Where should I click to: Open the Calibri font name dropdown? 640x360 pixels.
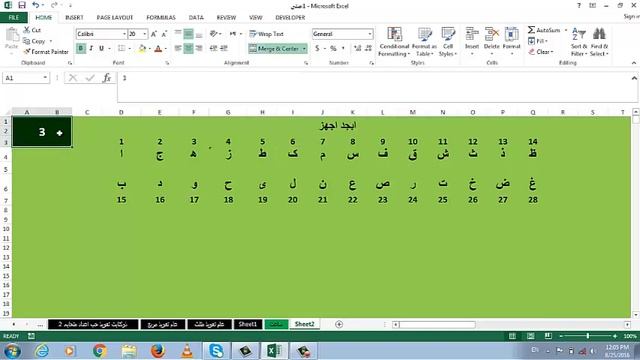[x=124, y=34]
